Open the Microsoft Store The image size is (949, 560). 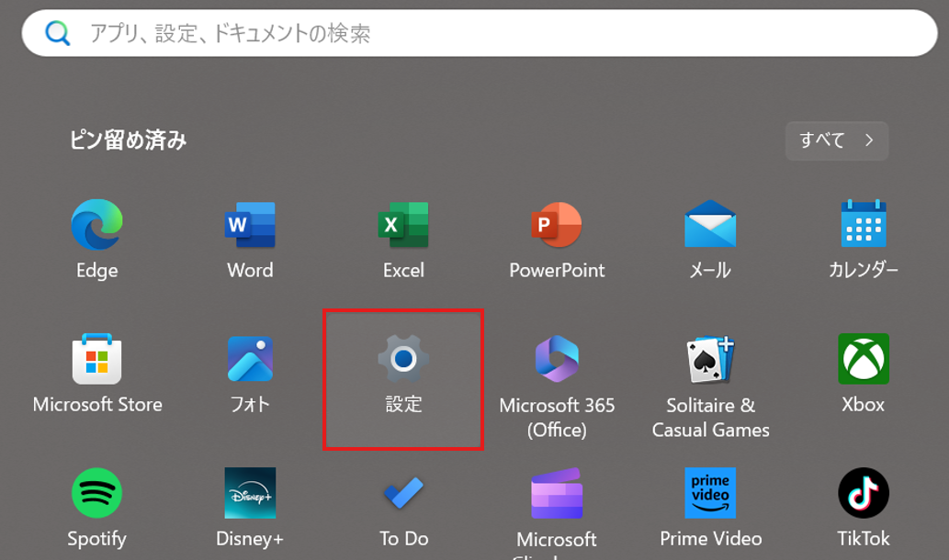tap(96, 372)
